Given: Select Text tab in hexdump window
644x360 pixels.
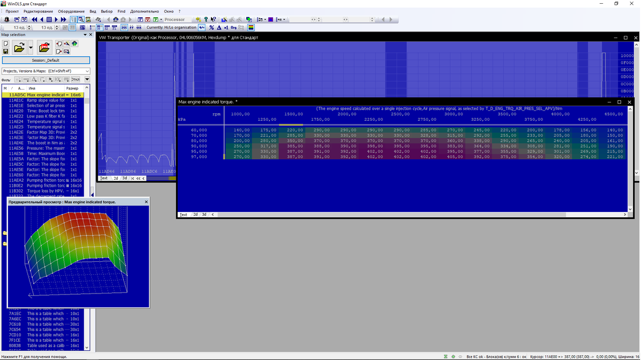Looking at the screenshot, I should tap(104, 178).
